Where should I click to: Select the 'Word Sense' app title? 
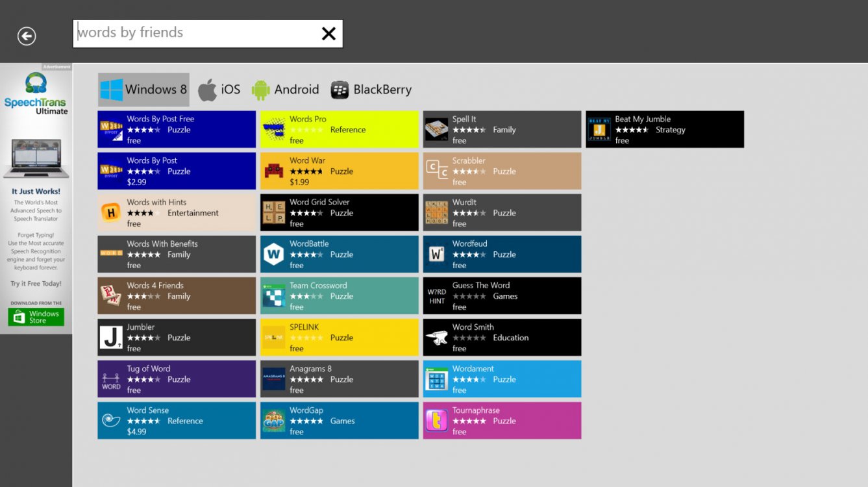coord(148,410)
